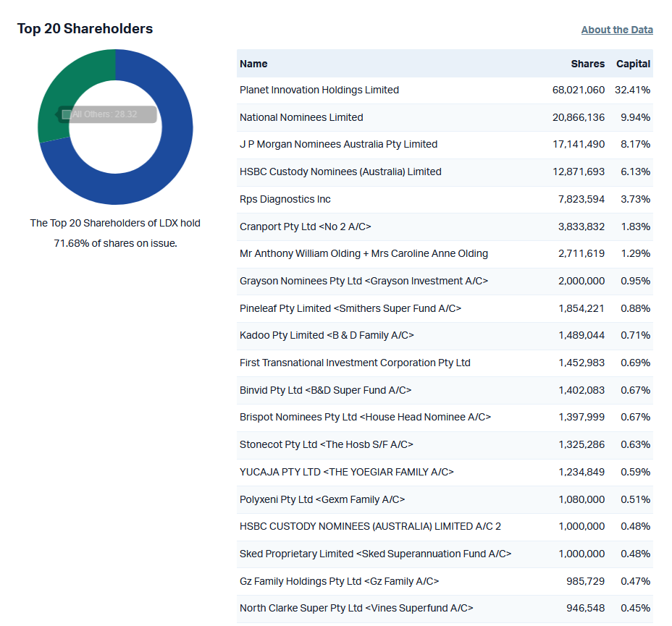Viewport: 672px width, 626px height.
Task: Click shares value 2,711,619
Action: coord(581,253)
